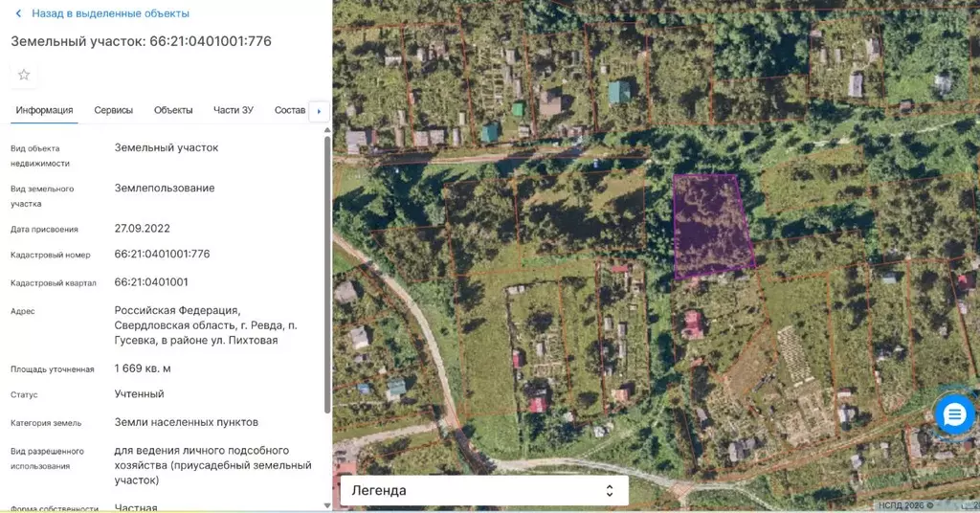This screenshot has width=980, height=513.
Task: Click the back arrow icon
Action: tap(18, 13)
